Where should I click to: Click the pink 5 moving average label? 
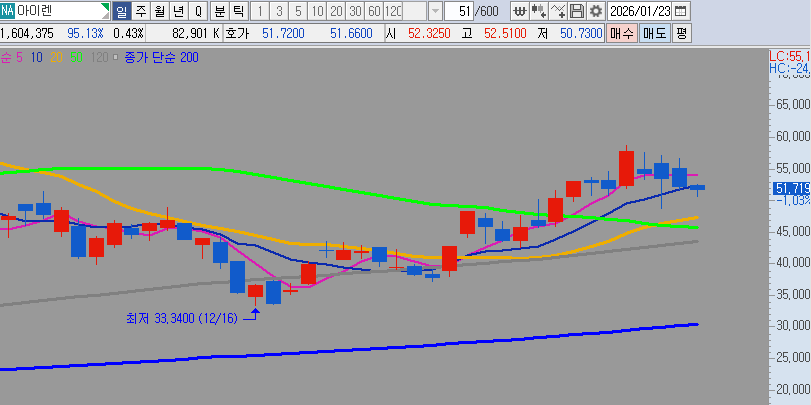click(19, 57)
